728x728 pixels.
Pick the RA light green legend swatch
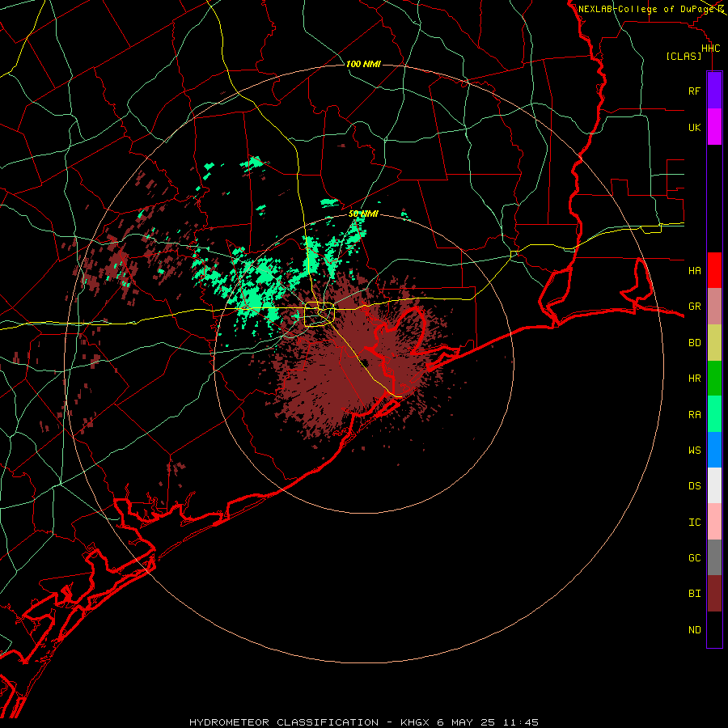coord(714,414)
